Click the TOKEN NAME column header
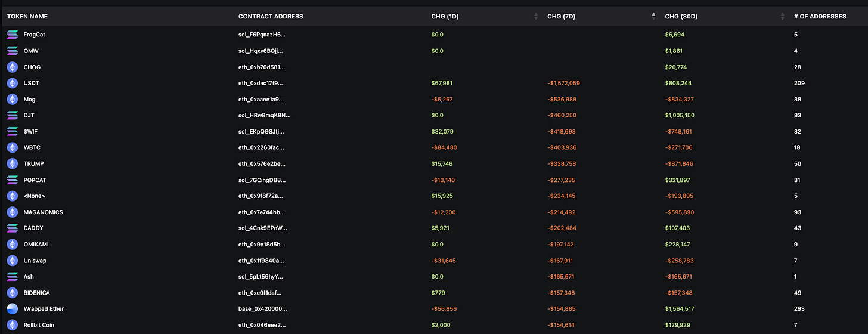Screen dimensions: 868x334 point(27,17)
